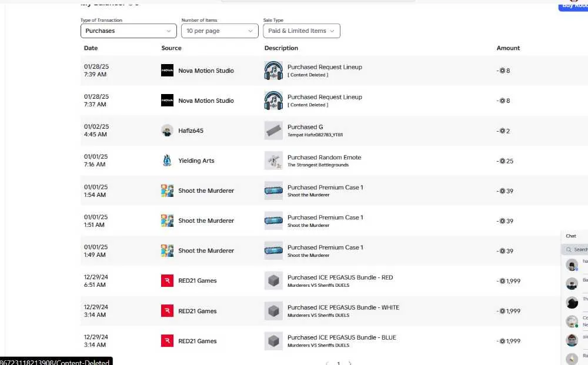
Task: Click the Shoot the Murderer icon in the 1:51 AM row
Action: [167, 220]
